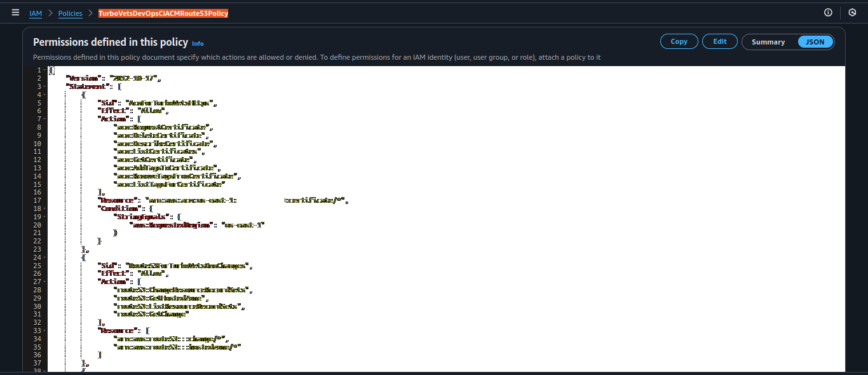Collapse the StringEquals block at line 19
868x375 pixels.
pos(44,217)
